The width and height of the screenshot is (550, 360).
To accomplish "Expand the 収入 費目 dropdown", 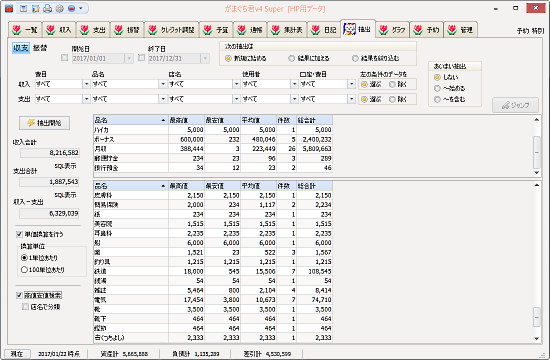I will click(x=86, y=84).
